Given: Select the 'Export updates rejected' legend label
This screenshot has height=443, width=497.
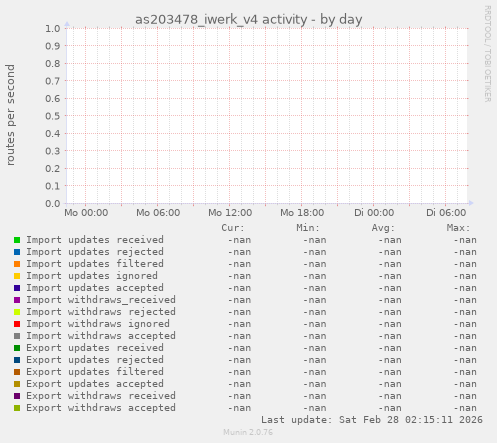Looking at the screenshot, I should point(95,360).
